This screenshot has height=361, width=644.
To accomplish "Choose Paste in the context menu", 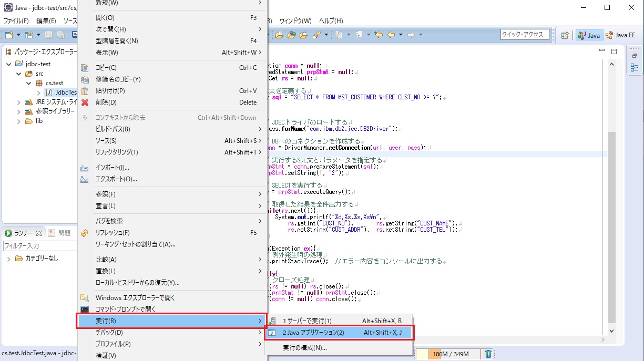I will pyautogui.click(x=173, y=91).
